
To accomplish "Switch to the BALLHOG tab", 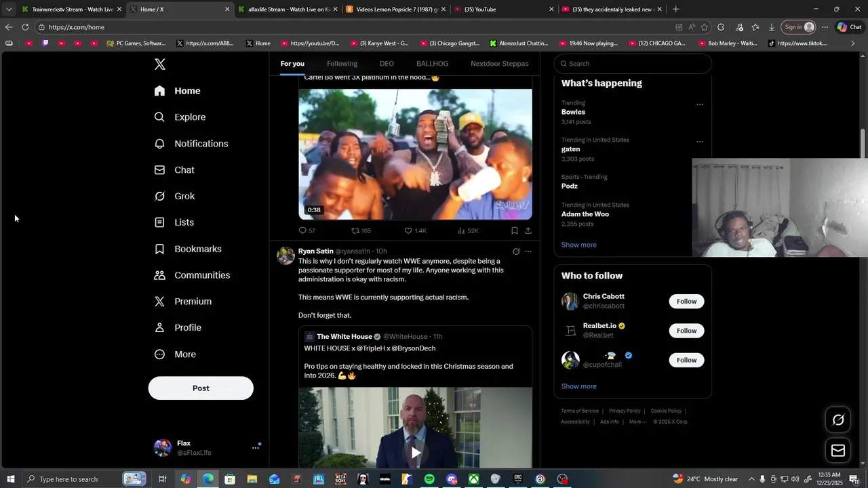I will [x=432, y=64].
